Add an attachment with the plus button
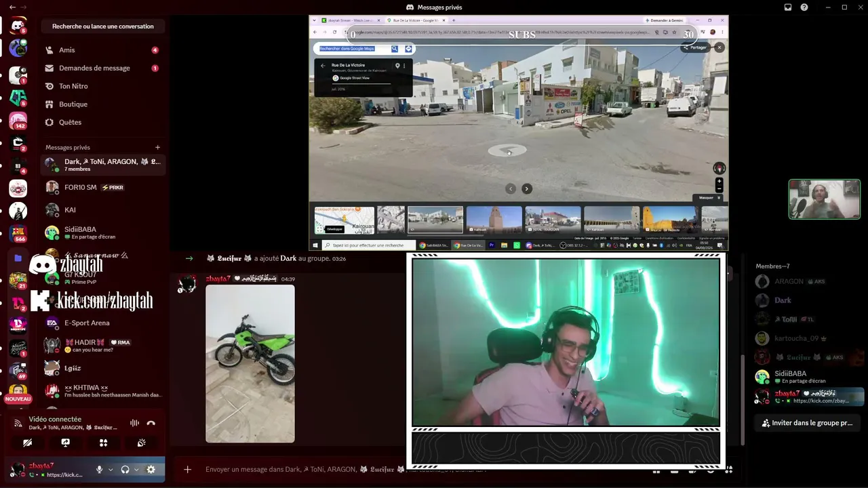Image resolution: width=868 pixels, height=488 pixels. [x=188, y=469]
